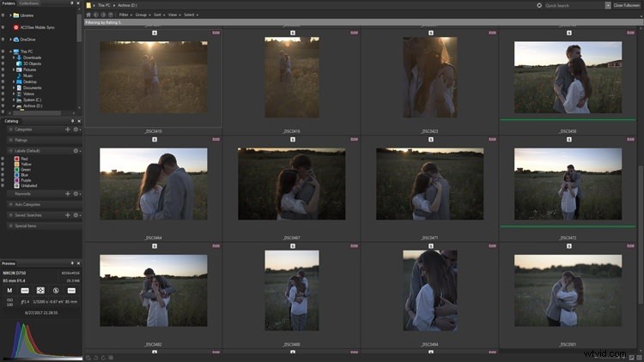Click the flash status icon in Preview
This screenshot has width=644, height=362.
coord(56,290)
